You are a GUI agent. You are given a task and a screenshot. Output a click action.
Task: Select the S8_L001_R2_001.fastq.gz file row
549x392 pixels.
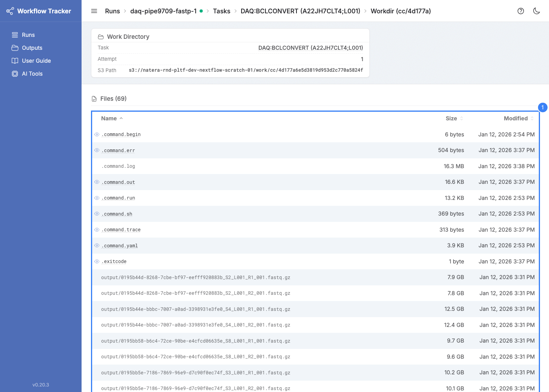(315, 357)
